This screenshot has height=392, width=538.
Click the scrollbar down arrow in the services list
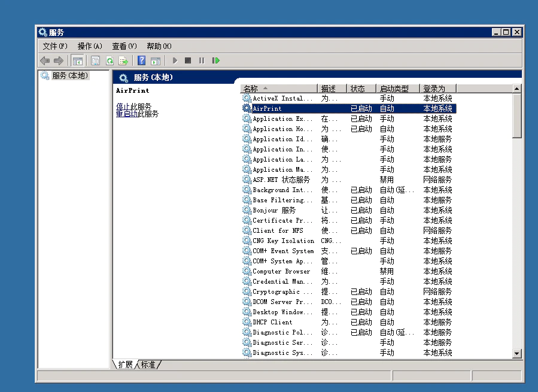click(517, 354)
